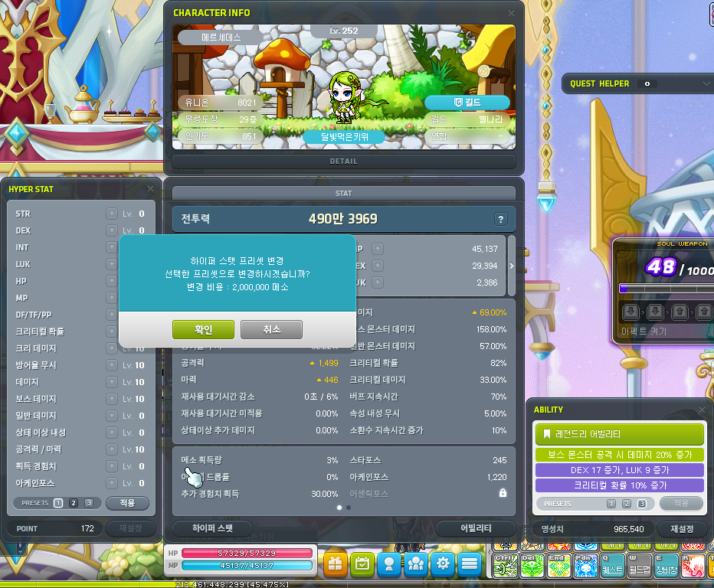Click the 달빛먹은키위 character name tag

344,136
